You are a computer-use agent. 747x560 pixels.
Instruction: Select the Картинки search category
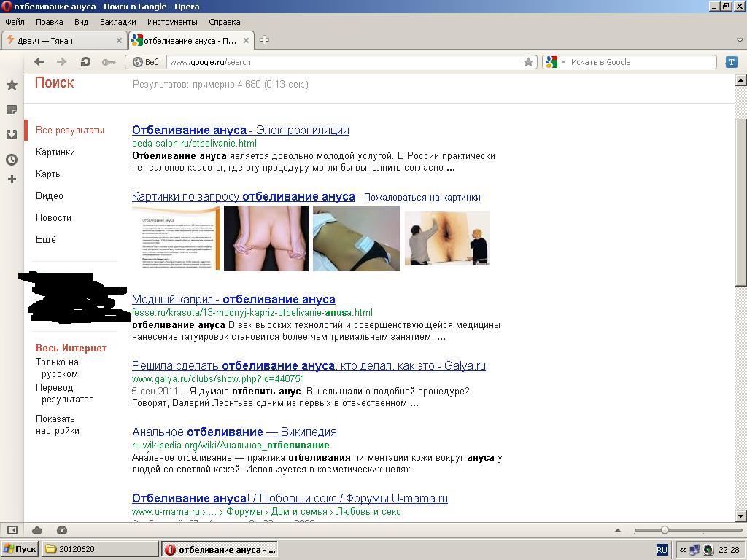point(55,152)
